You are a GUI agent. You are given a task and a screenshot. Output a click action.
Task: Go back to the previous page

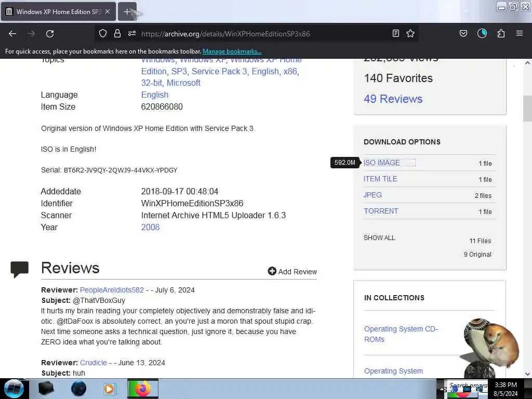point(12,34)
